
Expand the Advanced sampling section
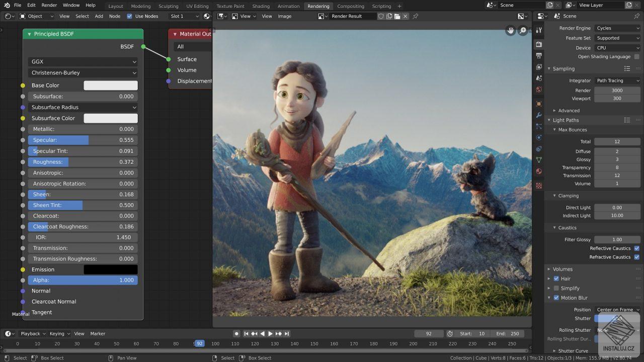point(569,111)
